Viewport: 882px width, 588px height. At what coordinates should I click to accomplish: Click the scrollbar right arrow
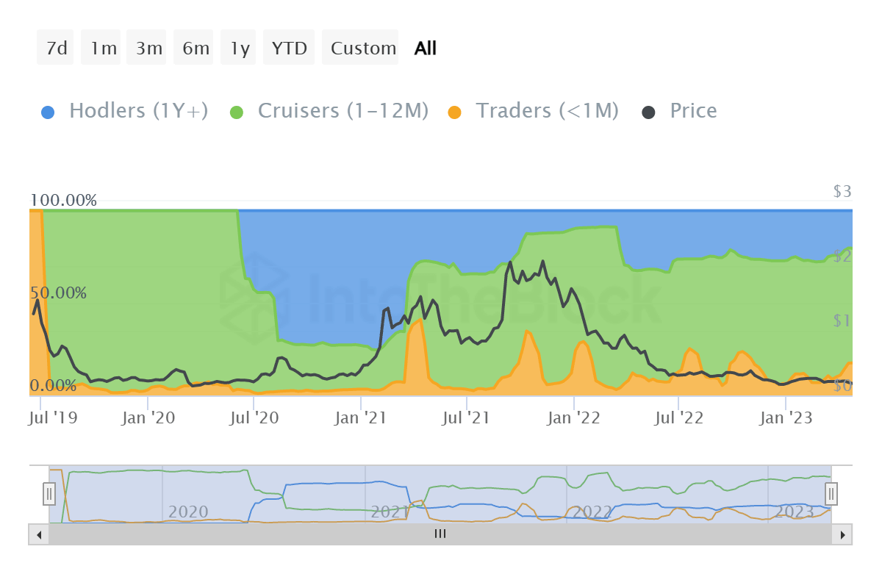tap(843, 534)
